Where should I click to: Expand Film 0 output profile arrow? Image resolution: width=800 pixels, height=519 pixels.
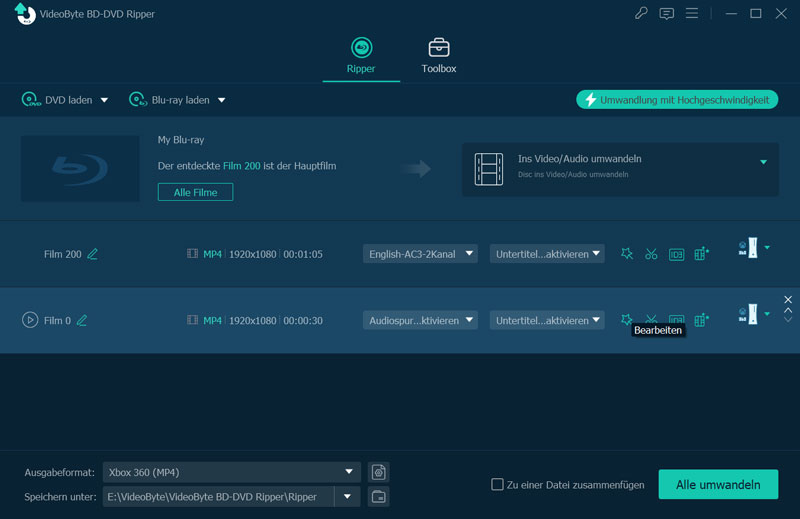767,314
